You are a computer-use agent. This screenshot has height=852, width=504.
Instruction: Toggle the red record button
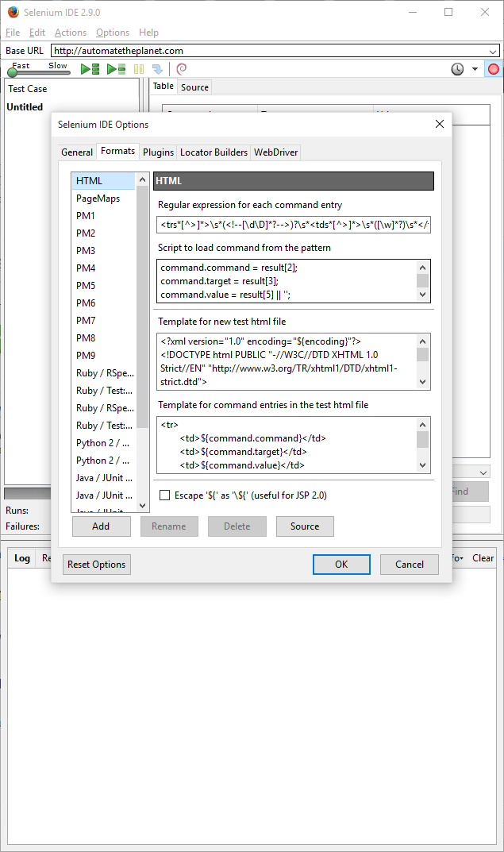click(493, 69)
